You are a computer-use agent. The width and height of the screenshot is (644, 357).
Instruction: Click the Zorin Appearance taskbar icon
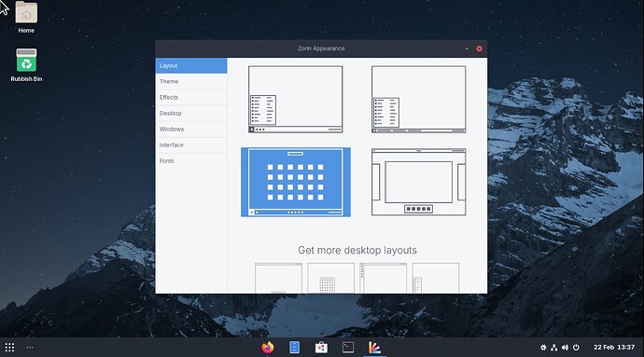pos(374,348)
